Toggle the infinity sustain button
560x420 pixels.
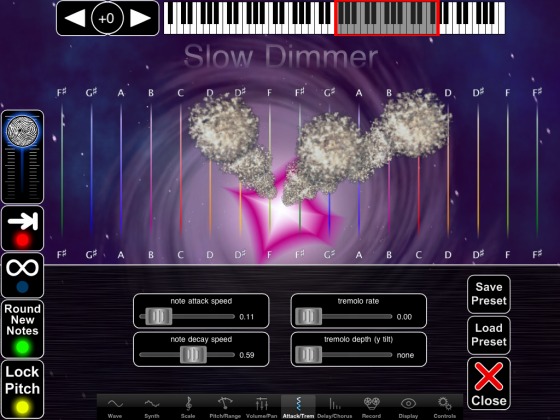[22, 275]
